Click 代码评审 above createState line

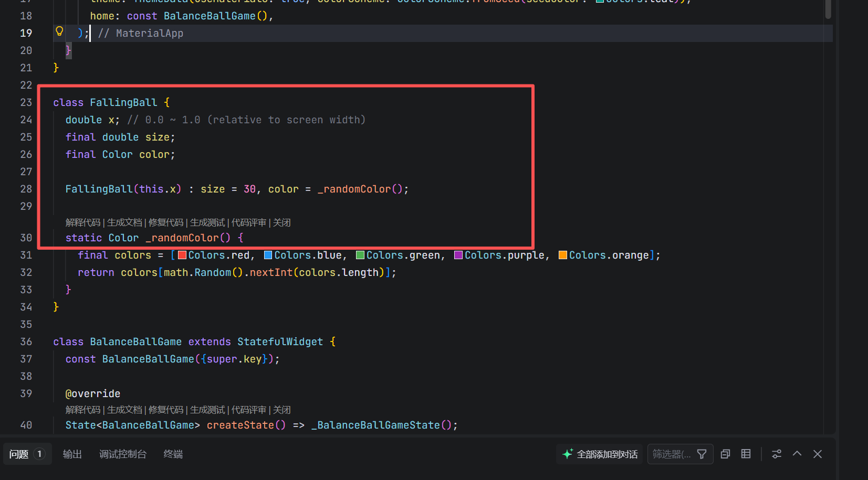(x=249, y=410)
